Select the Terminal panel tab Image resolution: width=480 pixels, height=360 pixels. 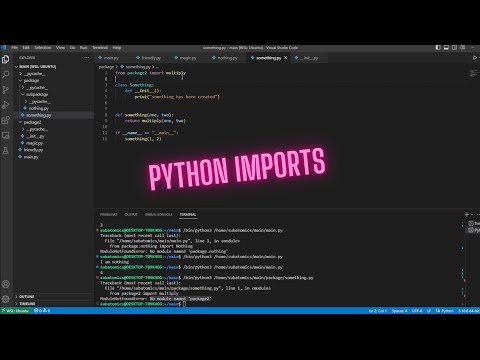click(188, 214)
